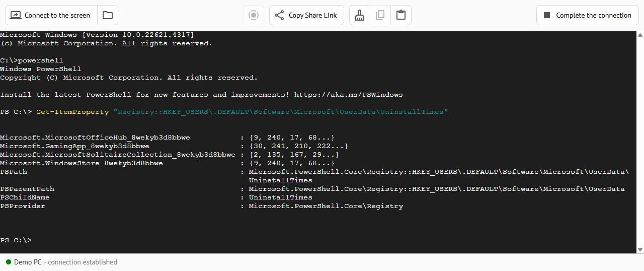
Task: Click Microsoft.GamingApp_8wekyb3d8bbwe row name
Action: tap(74, 146)
